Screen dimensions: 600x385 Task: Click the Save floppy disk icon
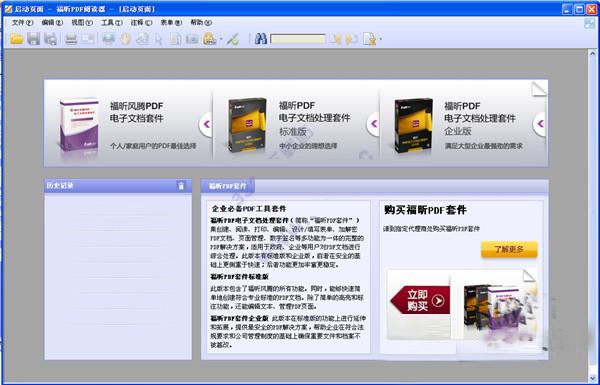(x=33, y=39)
